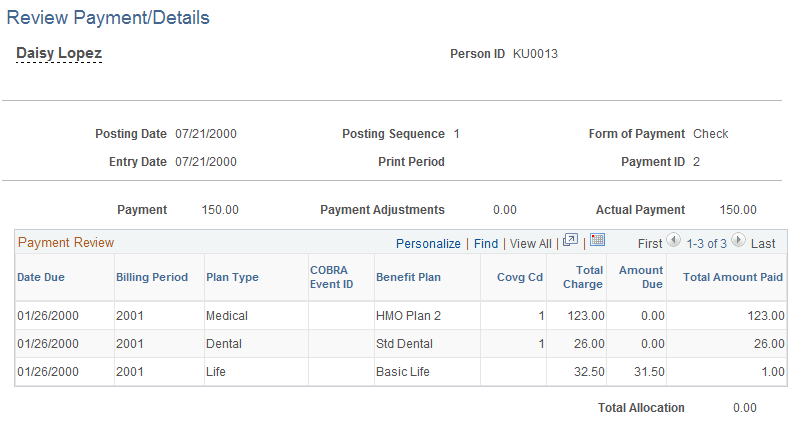This screenshot has height=423, width=796.
Task: Sort by Total Charge column header
Action: (x=583, y=277)
